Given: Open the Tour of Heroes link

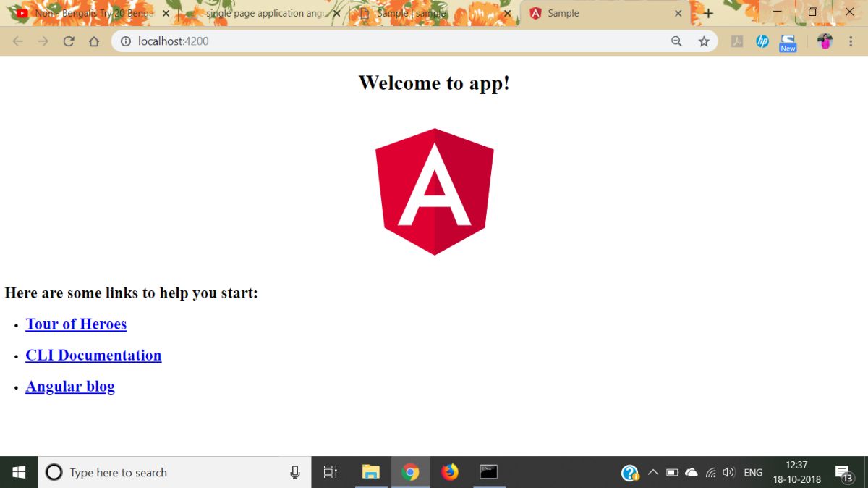Looking at the screenshot, I should (x=76, y=324).
